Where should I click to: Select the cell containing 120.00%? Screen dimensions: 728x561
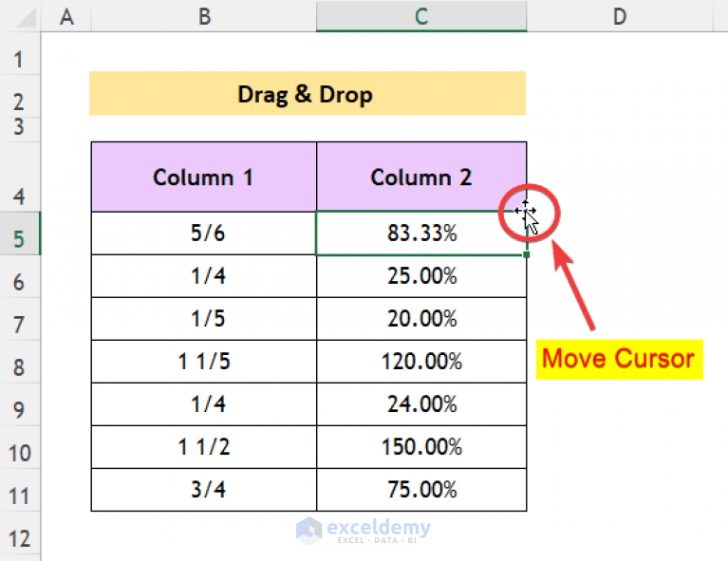(421, 362)
